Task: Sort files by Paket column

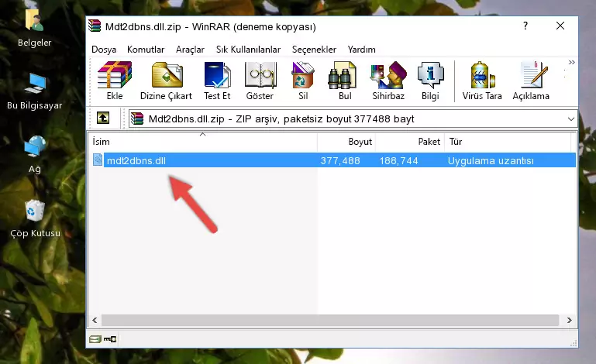Action: pyautogui.click(x=410, y=142)
